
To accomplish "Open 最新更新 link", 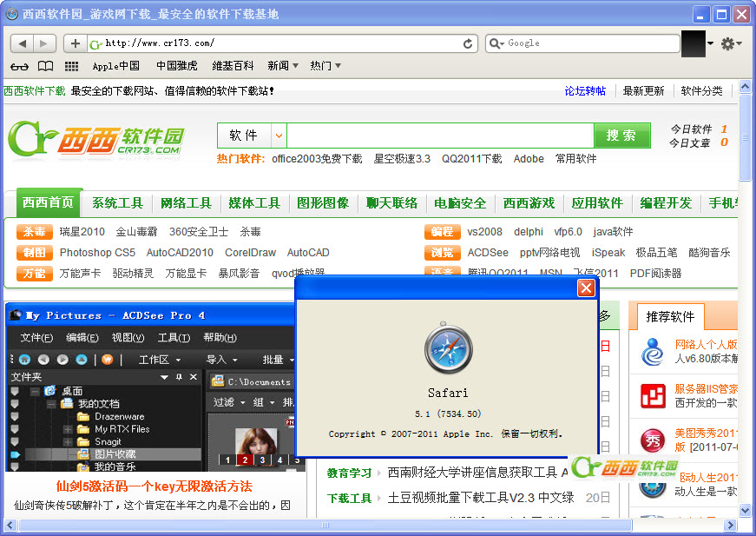I will [644, 90].
